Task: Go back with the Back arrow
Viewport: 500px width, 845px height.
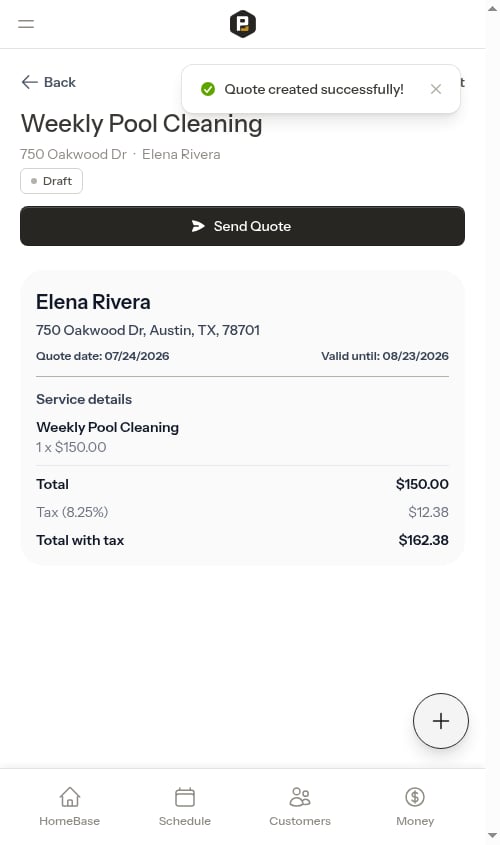Action: [x=48, y=82]
